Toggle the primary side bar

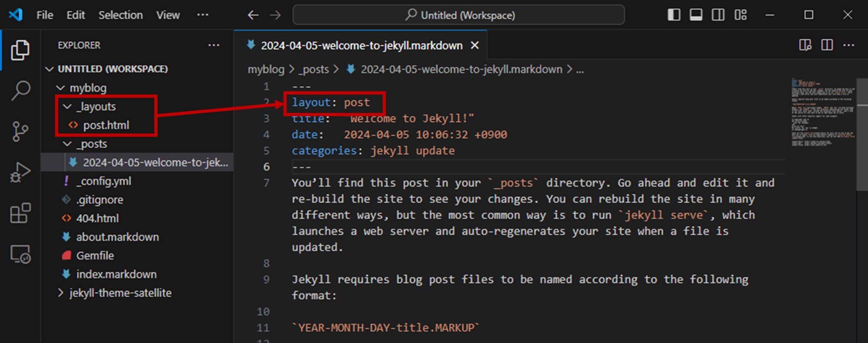coord(674,15)
